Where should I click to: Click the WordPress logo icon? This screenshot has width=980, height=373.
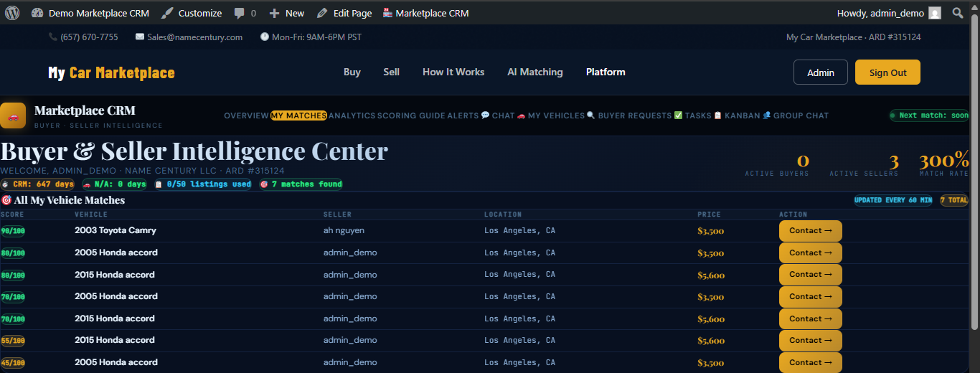tap(12, 13)
